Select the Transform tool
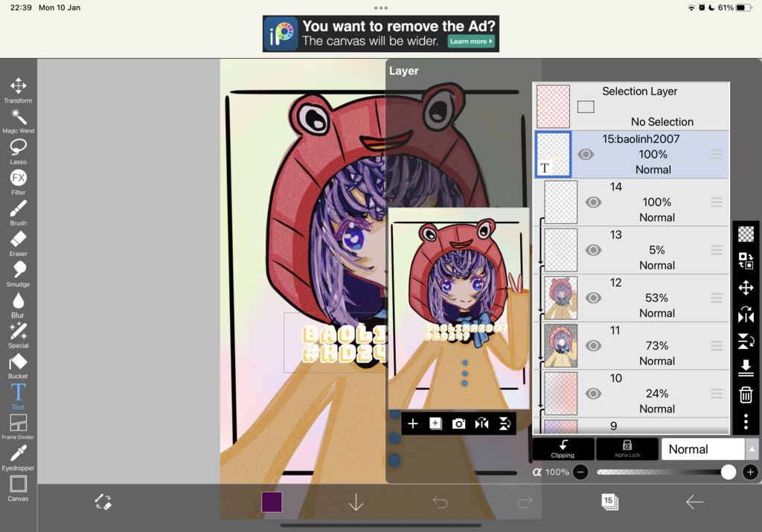This screenshot has width=762, height=532. click(x=18, y=90)
